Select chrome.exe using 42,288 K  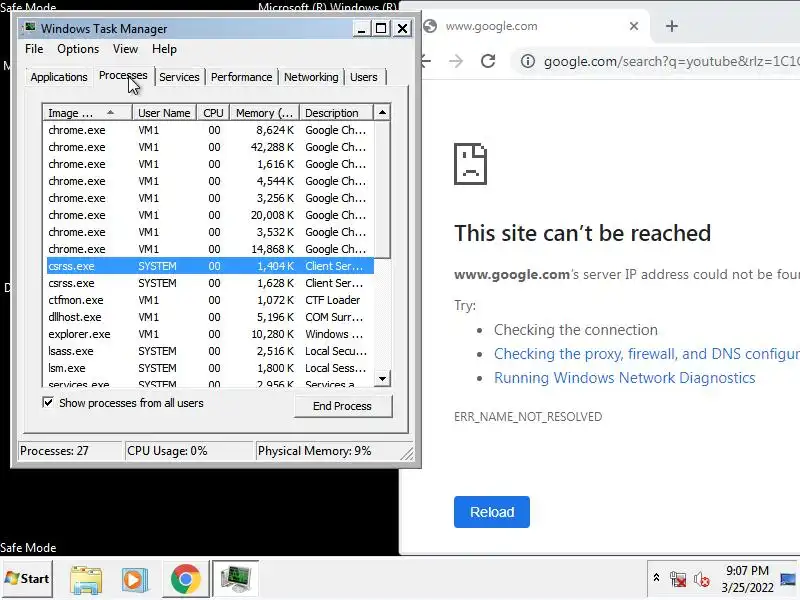coord(209,147)
